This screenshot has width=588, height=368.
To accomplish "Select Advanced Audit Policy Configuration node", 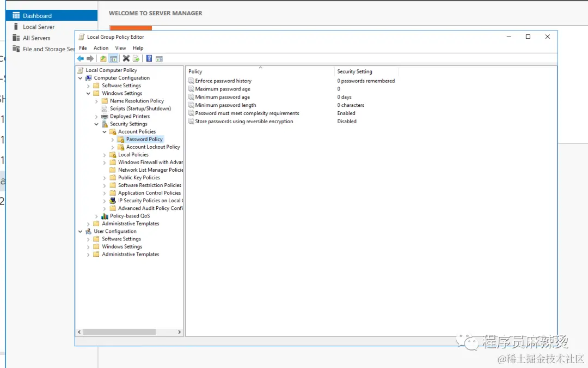I will point(150,208).
